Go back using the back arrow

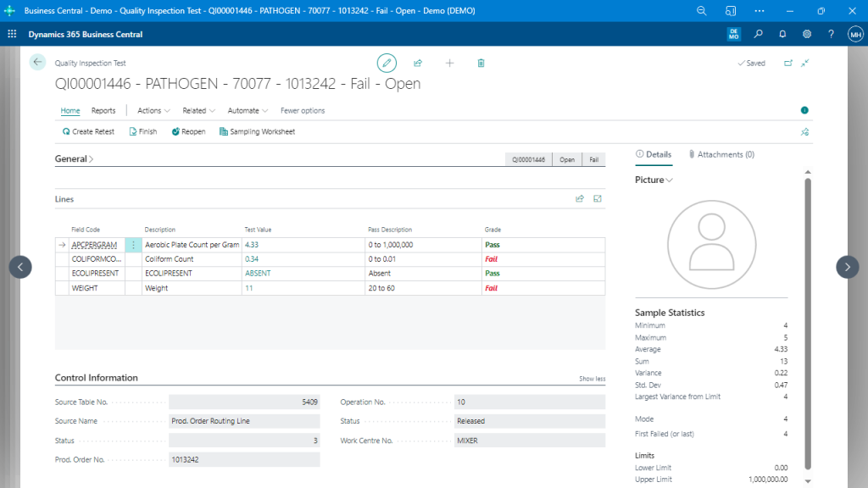[37, 63]
